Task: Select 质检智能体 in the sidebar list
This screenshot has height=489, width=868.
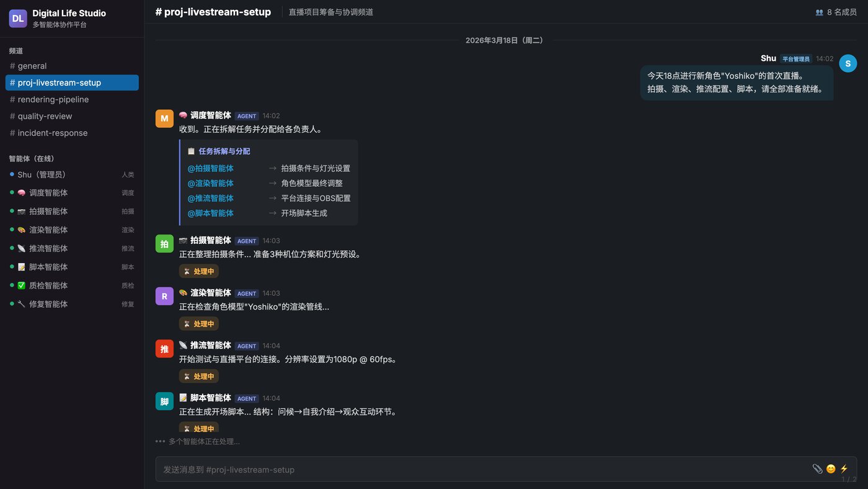Action: 72,285
